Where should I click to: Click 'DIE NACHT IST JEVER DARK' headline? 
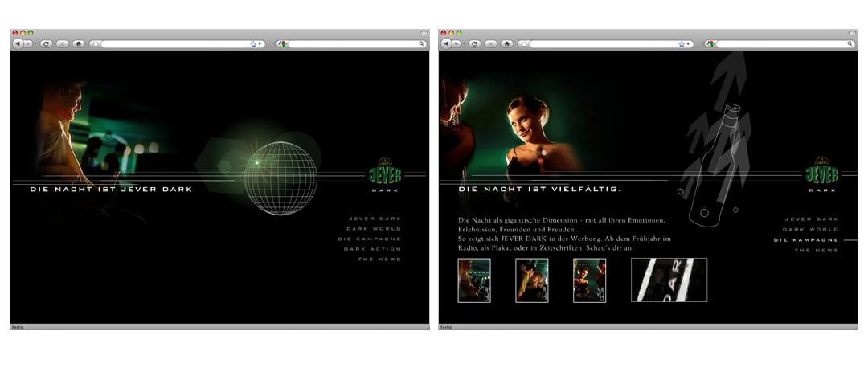pyautogui.click(x=111, y=190)
